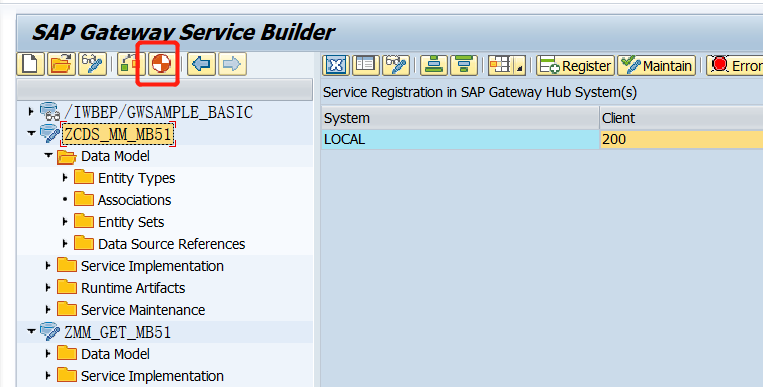The image size is (763, 387).
Task: Open project using the folder icon
Action: coord(61,64)
